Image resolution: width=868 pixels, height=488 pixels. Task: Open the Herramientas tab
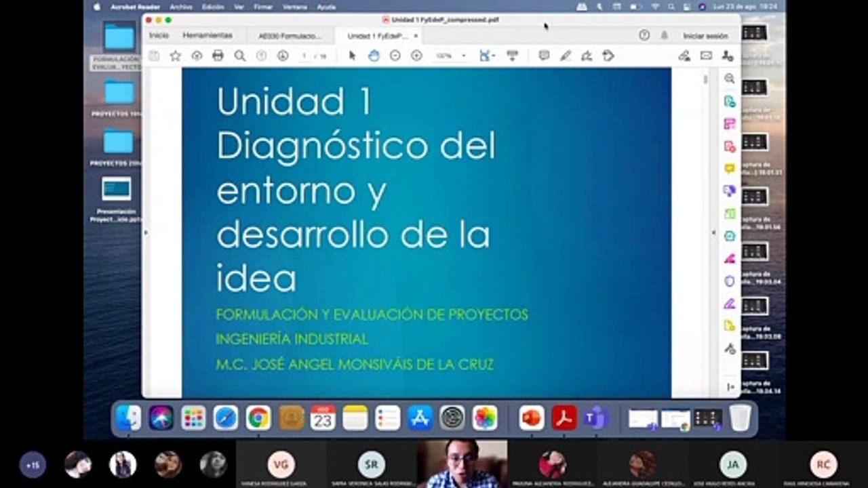click(x=208, y=35)
